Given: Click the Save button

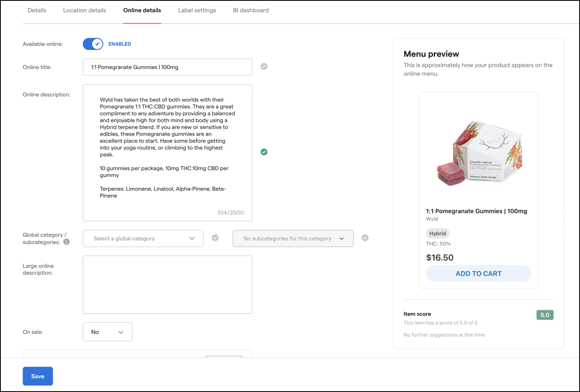Looking at the screenshot, I should 38,376.
